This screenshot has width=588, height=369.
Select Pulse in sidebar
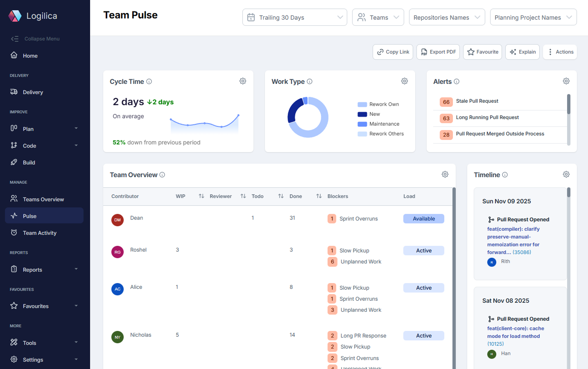click(x=44, y=216)
